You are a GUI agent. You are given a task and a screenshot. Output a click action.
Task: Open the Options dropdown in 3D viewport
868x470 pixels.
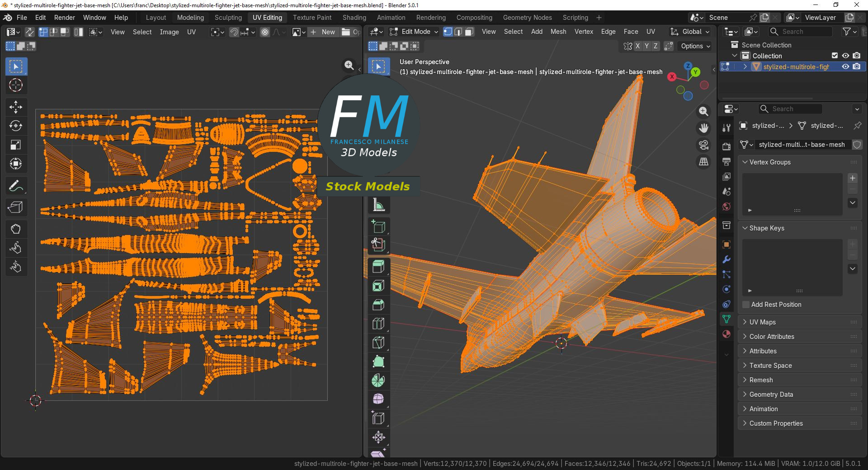(x=695, y=46)
